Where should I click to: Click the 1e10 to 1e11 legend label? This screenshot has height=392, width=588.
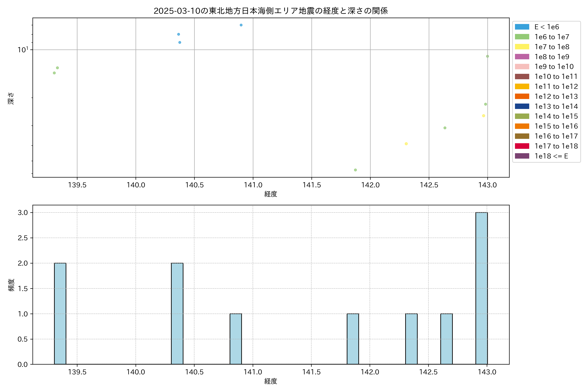tap(556, 76)
